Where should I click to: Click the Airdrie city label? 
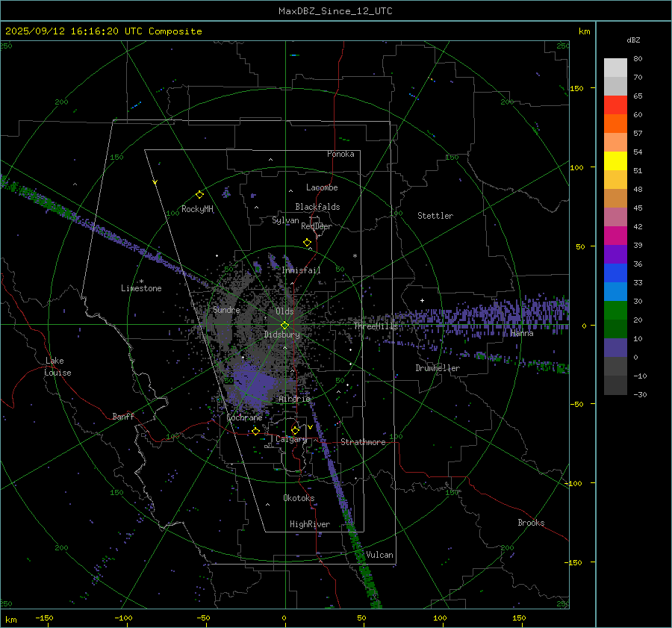click(294, 399)
